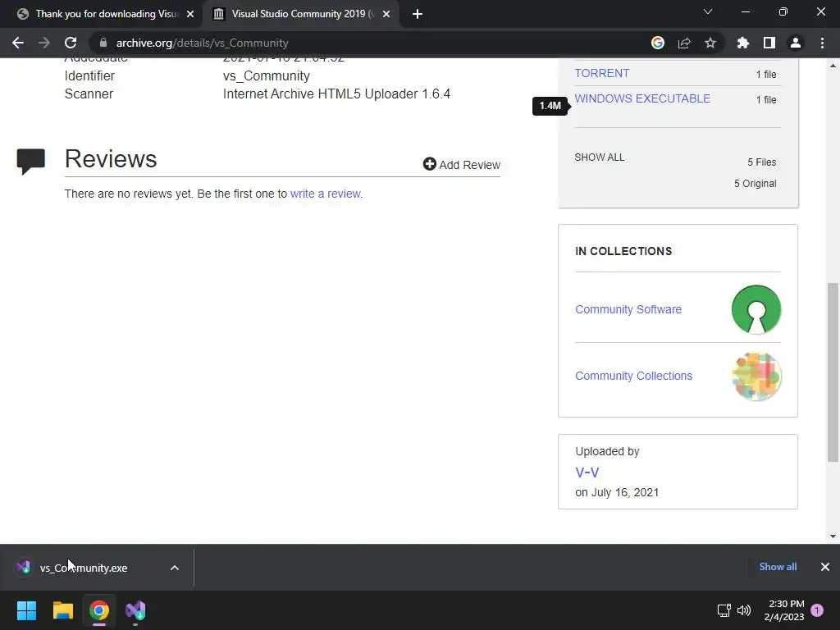Open Chrome three-dot menu
This screenshot has height=630, width=840.
click(822, 43)
